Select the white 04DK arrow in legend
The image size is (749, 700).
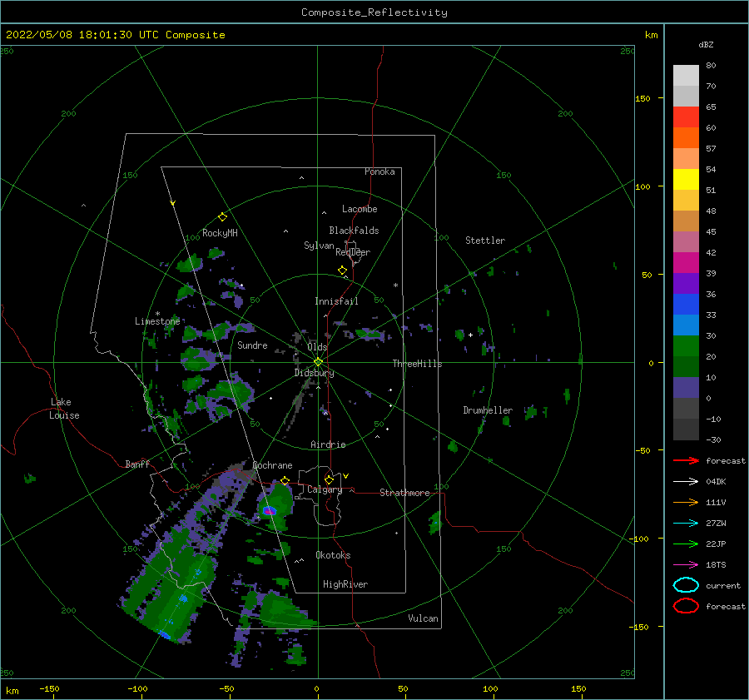[x=686, y=482]
